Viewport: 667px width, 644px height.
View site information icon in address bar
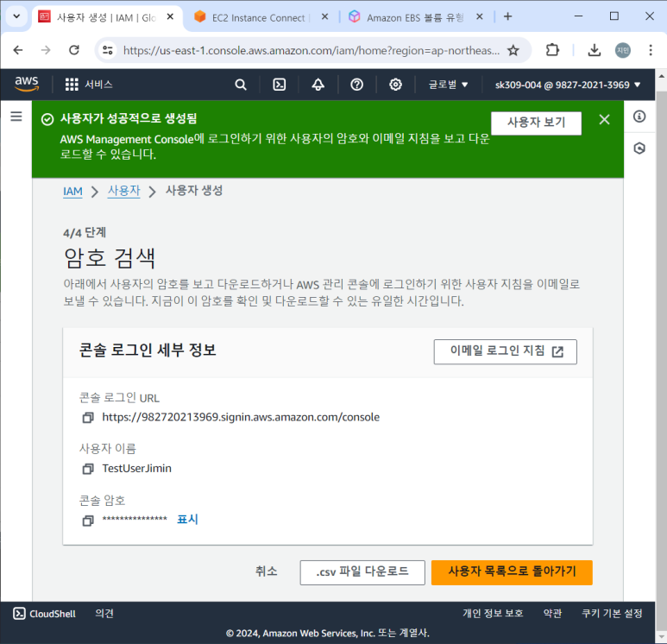point(108,50)
